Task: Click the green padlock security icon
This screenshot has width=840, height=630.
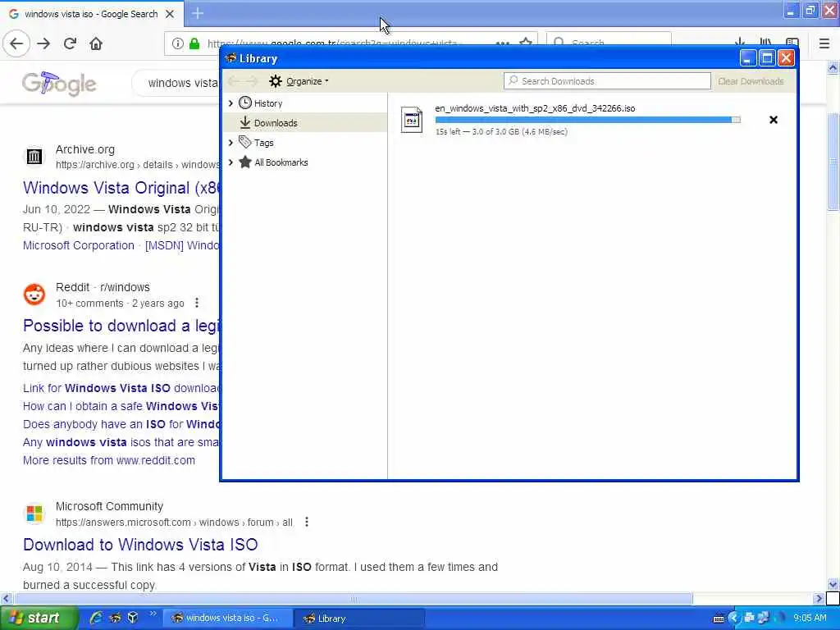Action: point(194,43)
